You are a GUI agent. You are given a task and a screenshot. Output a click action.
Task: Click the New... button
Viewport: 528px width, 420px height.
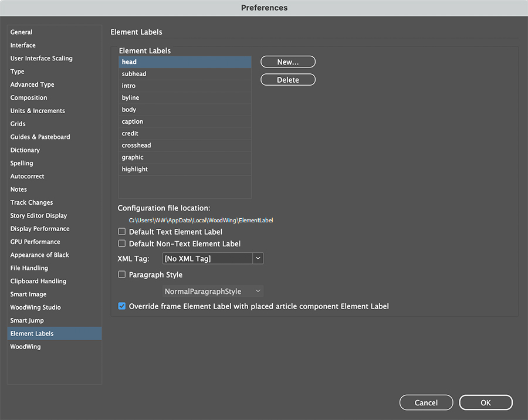pyautogui.click(x=288, y=62)
